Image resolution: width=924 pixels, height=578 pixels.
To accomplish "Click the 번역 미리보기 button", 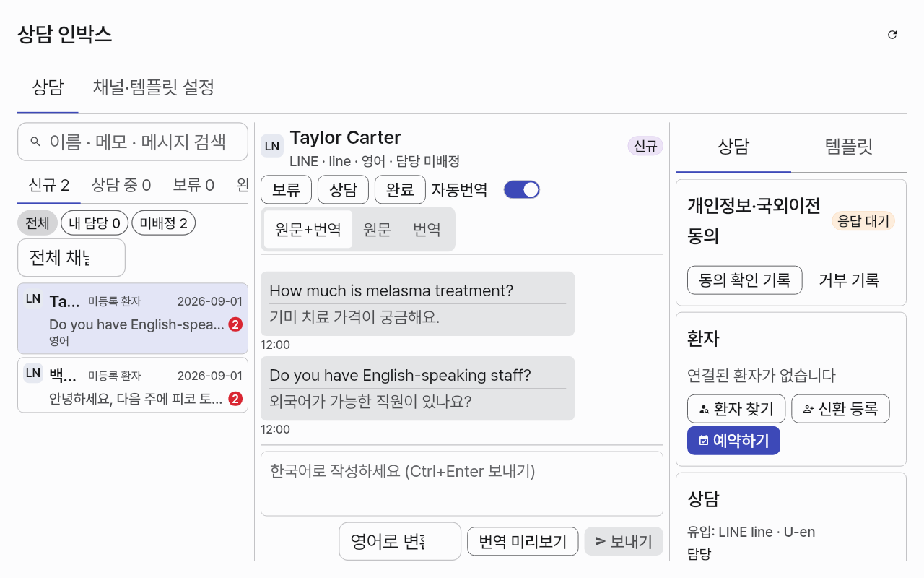I will click(523, 541).
